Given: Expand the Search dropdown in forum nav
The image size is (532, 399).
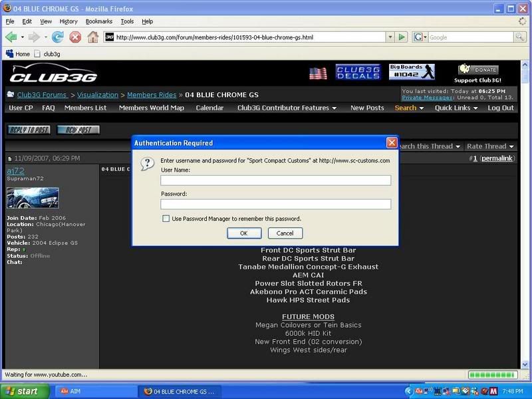Looking at the screenshot, I should 409,108.
